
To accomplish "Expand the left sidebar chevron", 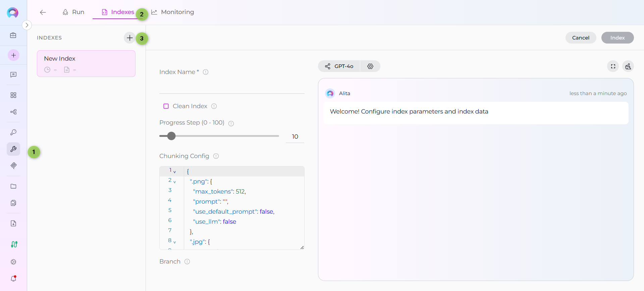I will [x=27, y=25].
